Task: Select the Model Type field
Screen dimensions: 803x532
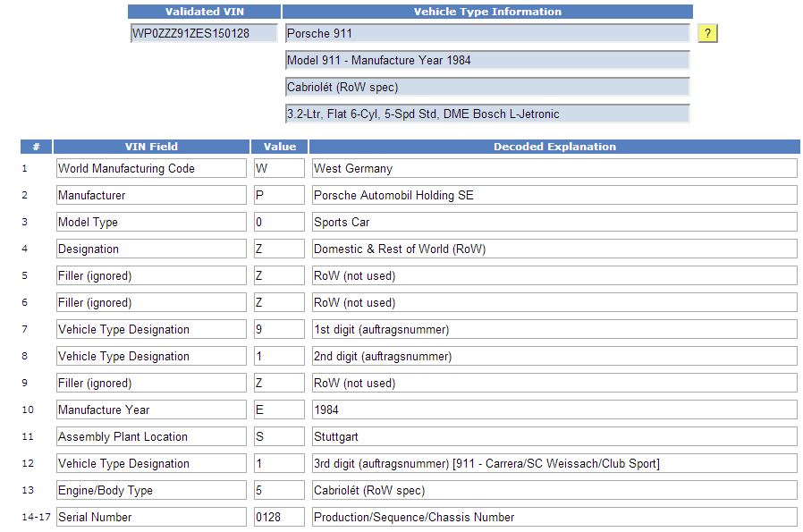Action: click(151, 222)
